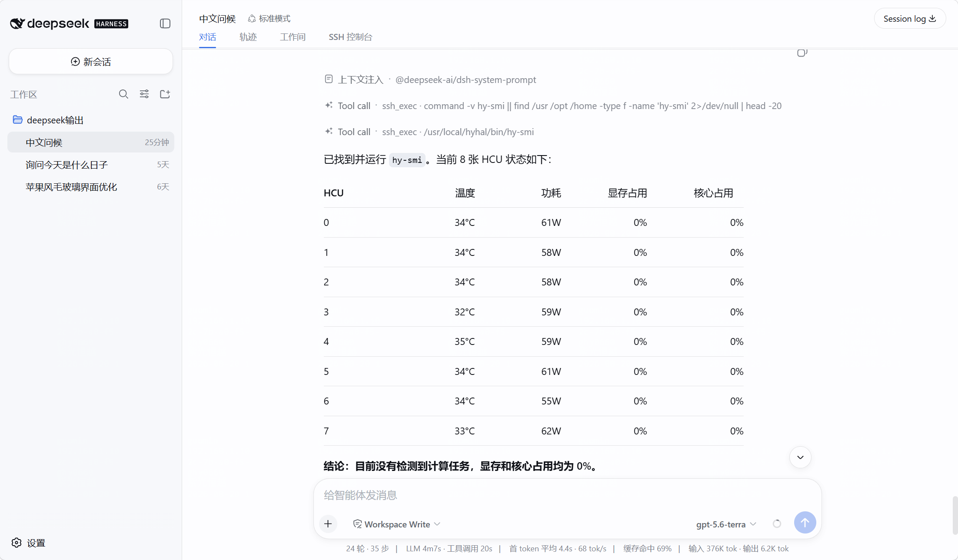Click the 62W power value for HCU 7
This screenshot has width=958, height=560.
551,431
